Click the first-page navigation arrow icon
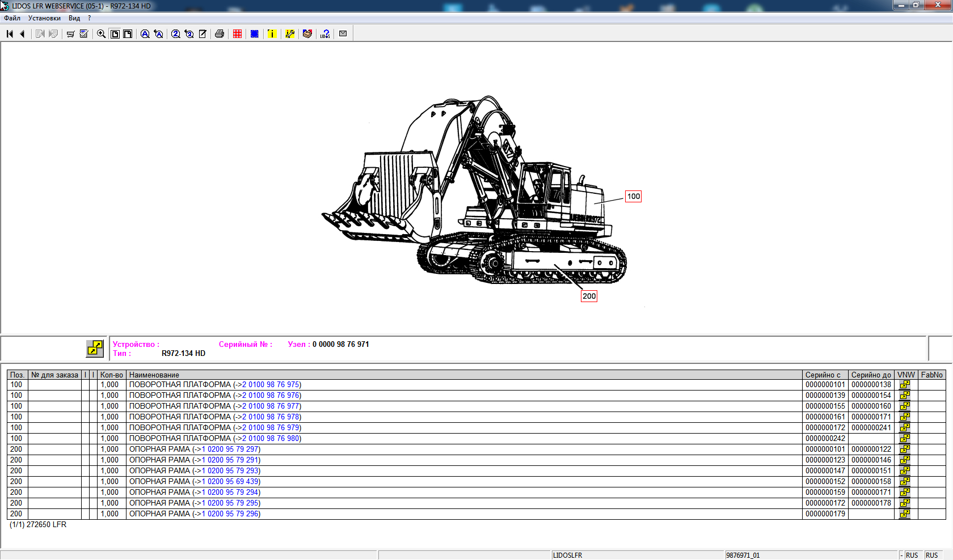 click(10, 34)
